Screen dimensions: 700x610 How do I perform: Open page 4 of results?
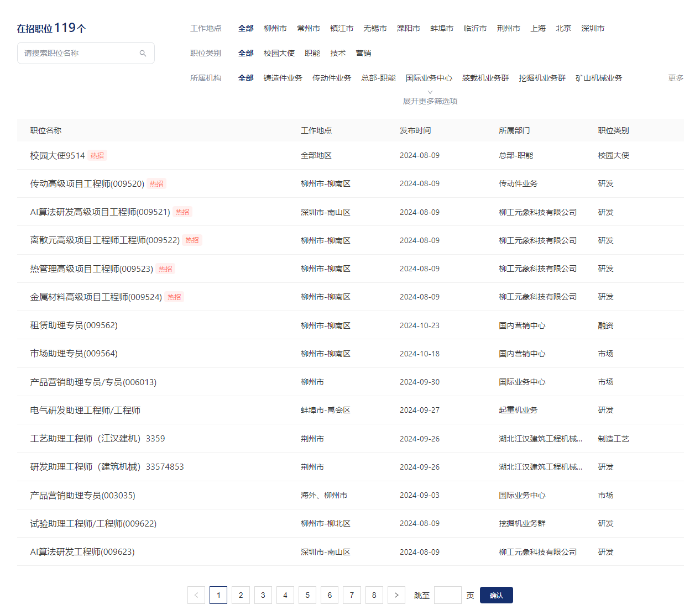285,595
